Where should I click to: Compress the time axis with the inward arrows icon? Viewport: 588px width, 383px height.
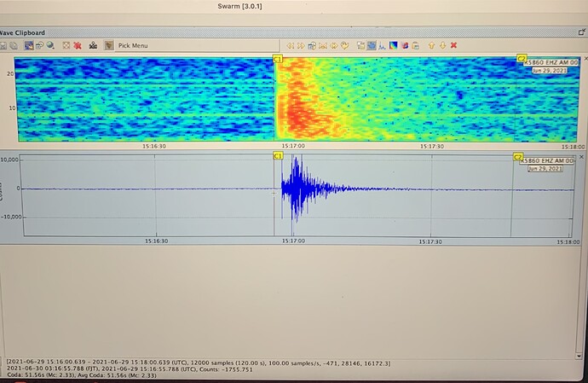(x=323, y=46)
